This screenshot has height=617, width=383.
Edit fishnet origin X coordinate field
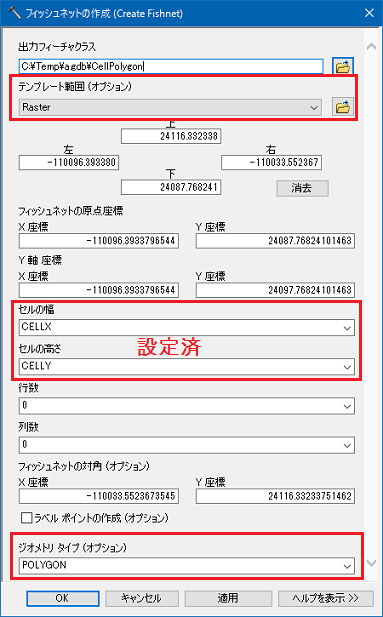click(99, 241)
